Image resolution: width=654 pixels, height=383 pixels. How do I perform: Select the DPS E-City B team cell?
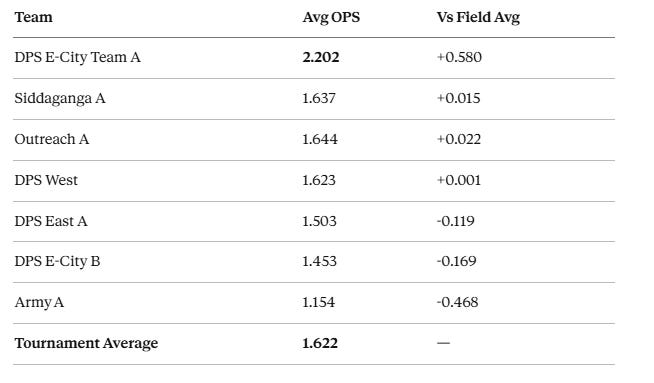tap(57, 261)
